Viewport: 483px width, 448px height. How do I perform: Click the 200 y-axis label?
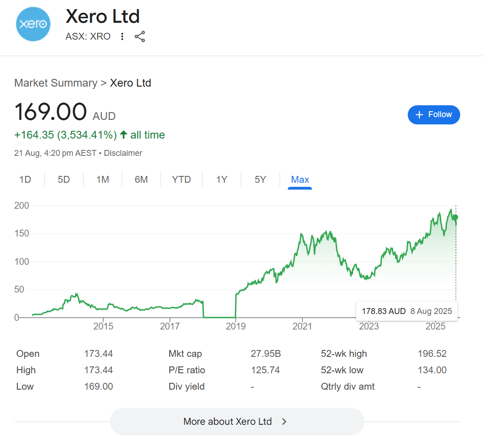click(x=21, y=206)
